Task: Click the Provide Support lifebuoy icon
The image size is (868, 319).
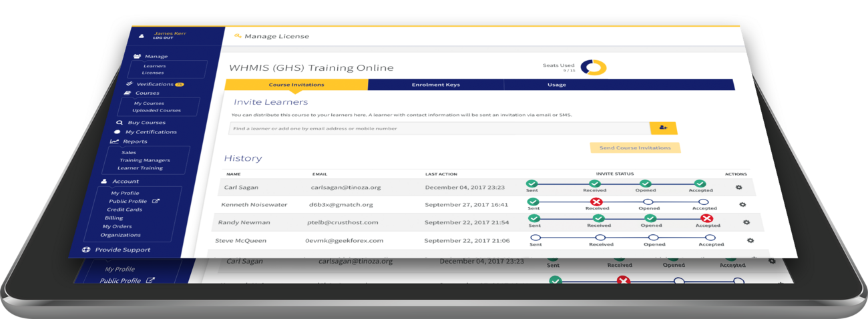Action: coord(86,250)
